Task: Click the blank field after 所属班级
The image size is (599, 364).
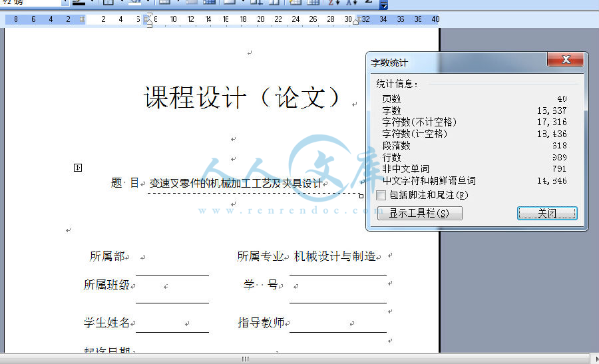Action: [x=172, y=290]
